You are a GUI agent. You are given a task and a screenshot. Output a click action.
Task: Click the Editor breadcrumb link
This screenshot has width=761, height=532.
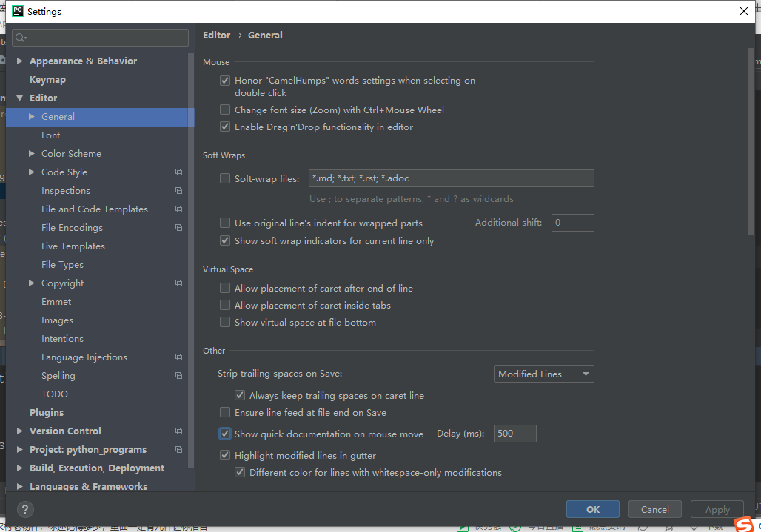pos(216,35)
